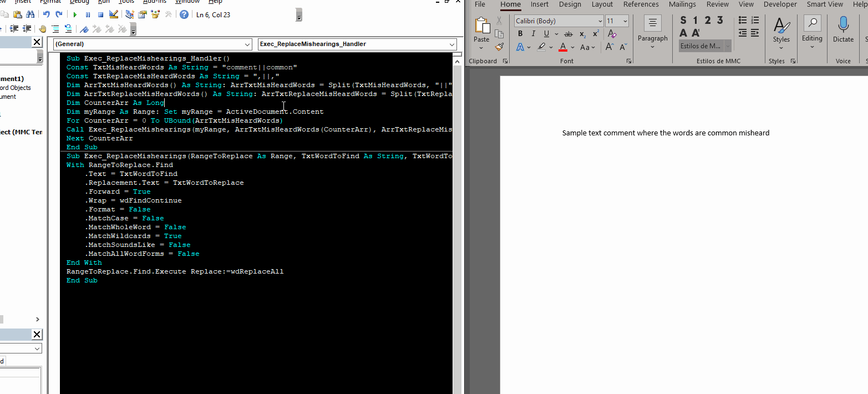Click the VBA Help question mark icon
This screenshot has width=868, height=394.
(184, 14)
